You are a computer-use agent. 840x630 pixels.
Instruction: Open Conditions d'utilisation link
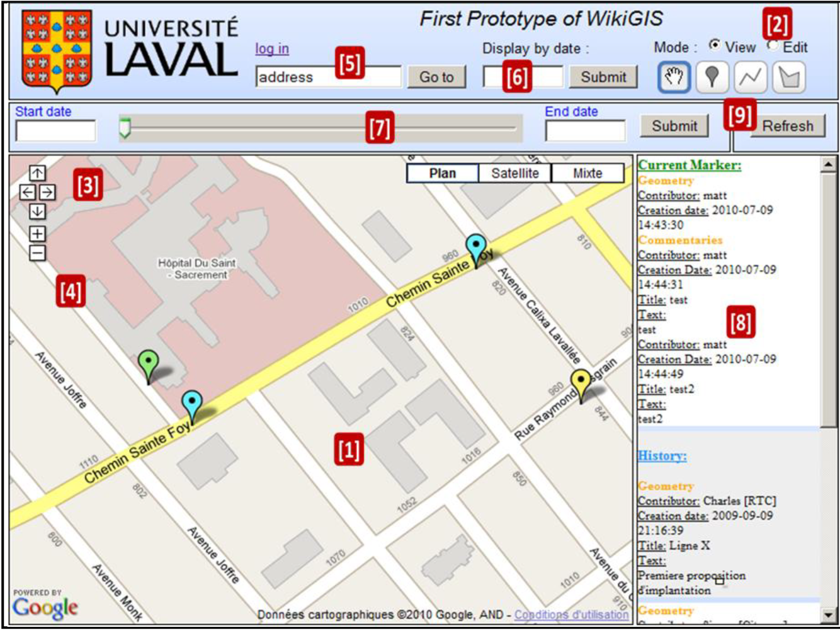click(x=571, y=615)
